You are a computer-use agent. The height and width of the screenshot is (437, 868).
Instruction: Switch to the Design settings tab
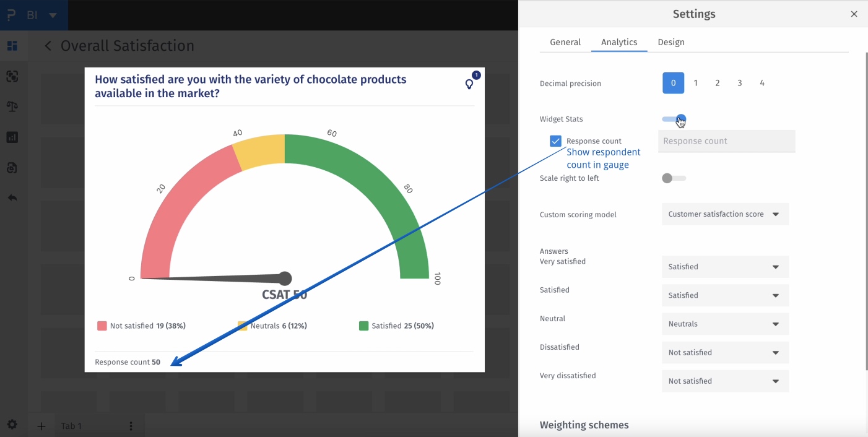click(671, 42)
